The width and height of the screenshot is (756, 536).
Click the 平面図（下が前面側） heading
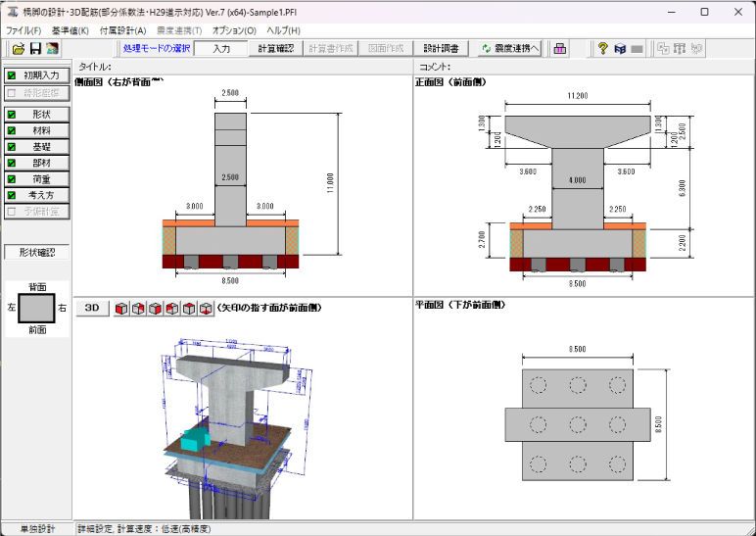coord(460,305)
